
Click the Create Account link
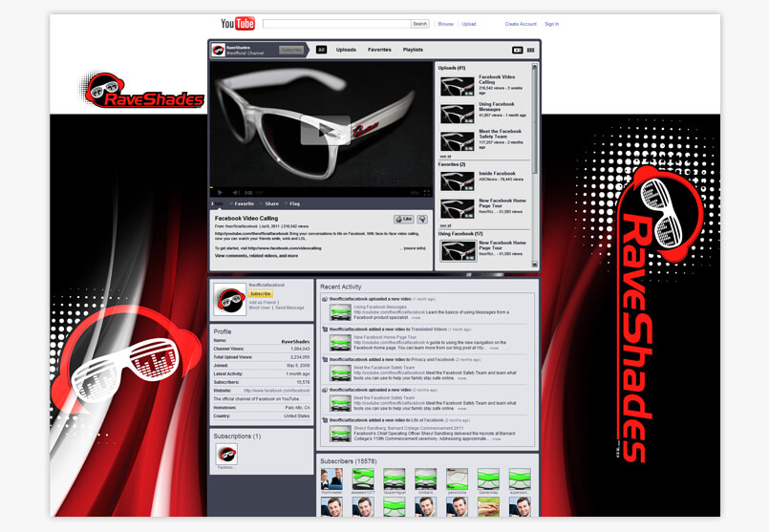[521, 24]
